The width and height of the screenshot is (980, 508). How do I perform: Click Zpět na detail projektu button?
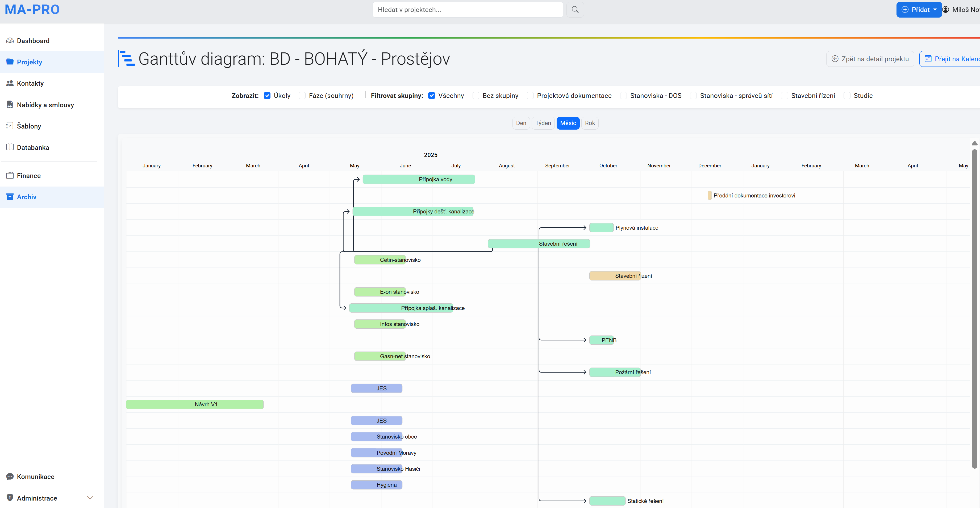pyautogui.click(x=870, y=59)
